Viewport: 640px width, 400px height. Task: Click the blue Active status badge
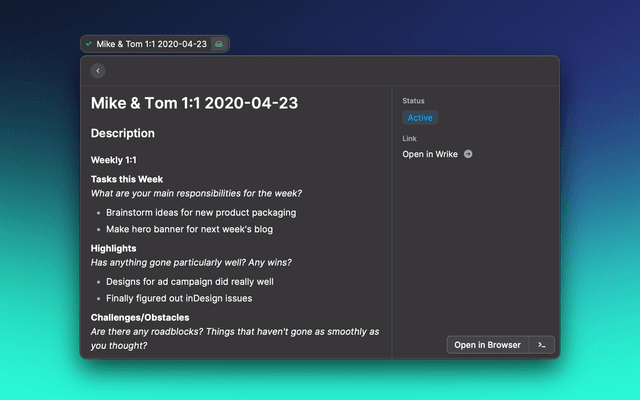coord(420,118)
